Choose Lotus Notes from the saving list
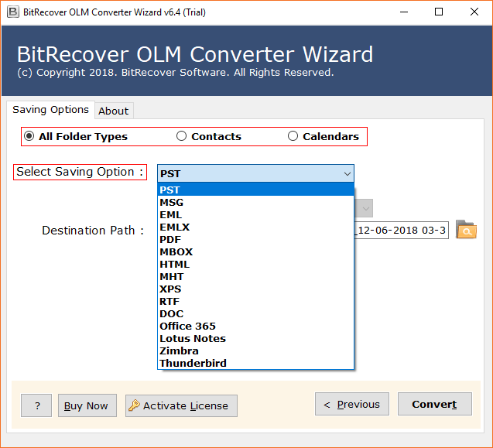493x448 pixels. tap(255, 338)
